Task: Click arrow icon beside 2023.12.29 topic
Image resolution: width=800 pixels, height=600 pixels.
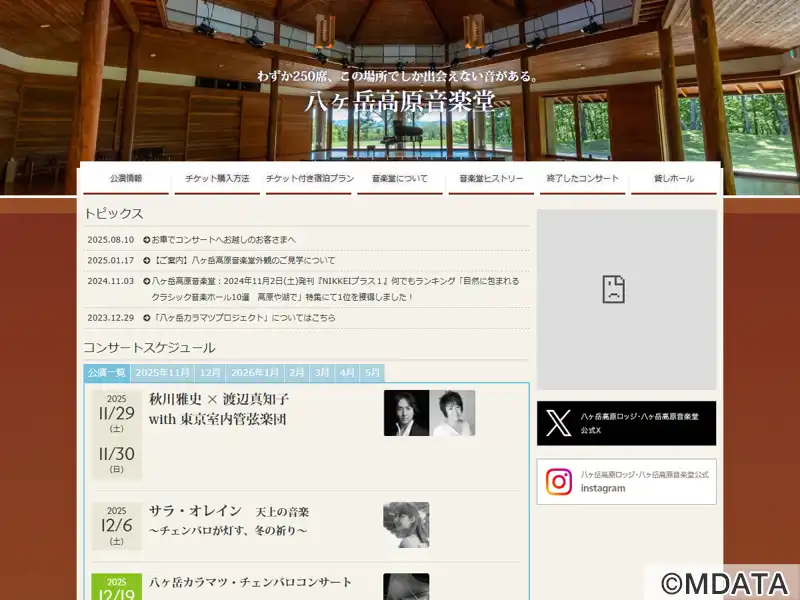Action: click(147, 318)
